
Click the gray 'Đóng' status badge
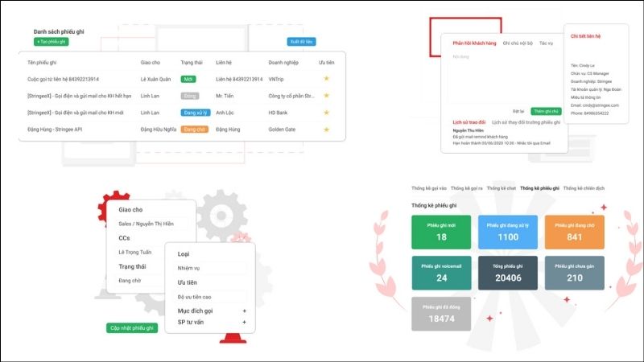click(x=190, y=96)
